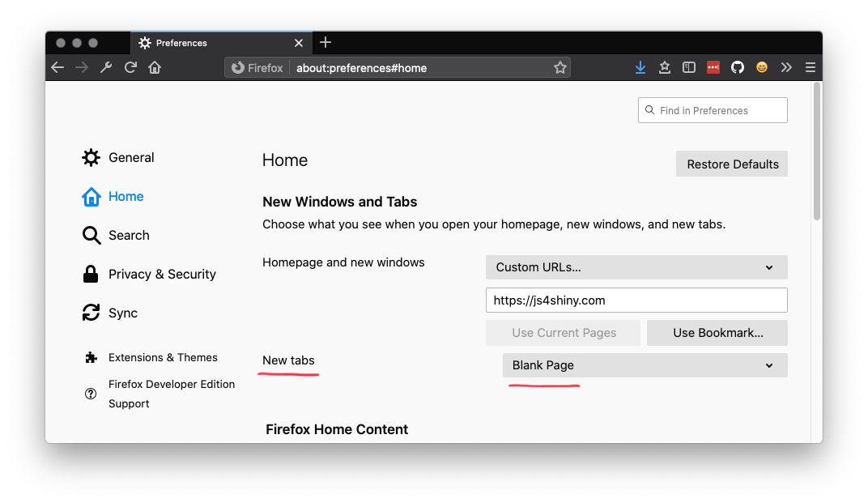Open the Firefox hamburger menu
Image resolution: width=868 pixels, height=503 pixels.
click(x=811, y=67)
